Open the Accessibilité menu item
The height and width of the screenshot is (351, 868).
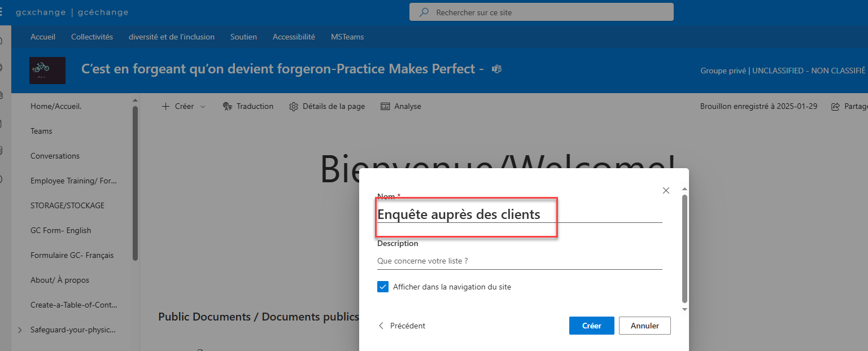point(294,37)
